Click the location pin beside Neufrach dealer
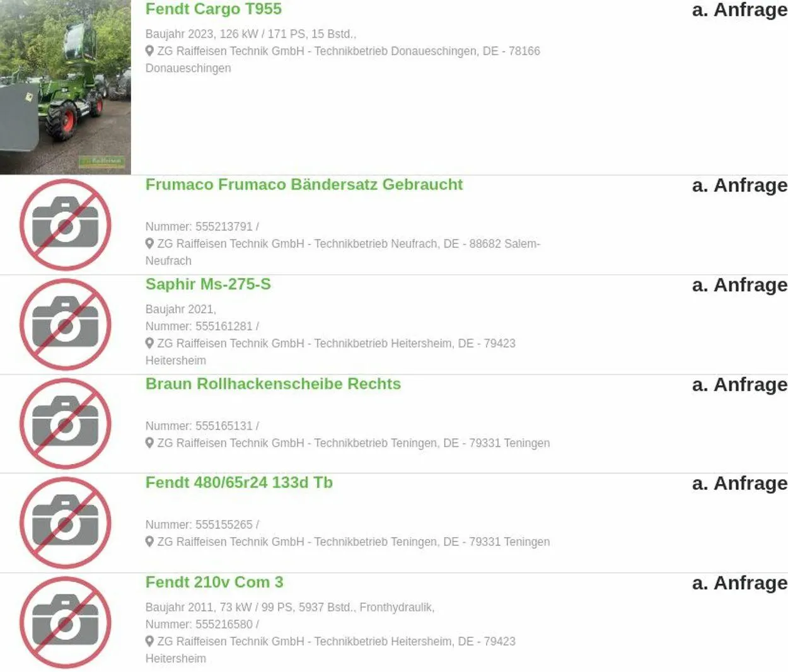The width and height of the screenshot is (788, 672). tap(149, 243)
